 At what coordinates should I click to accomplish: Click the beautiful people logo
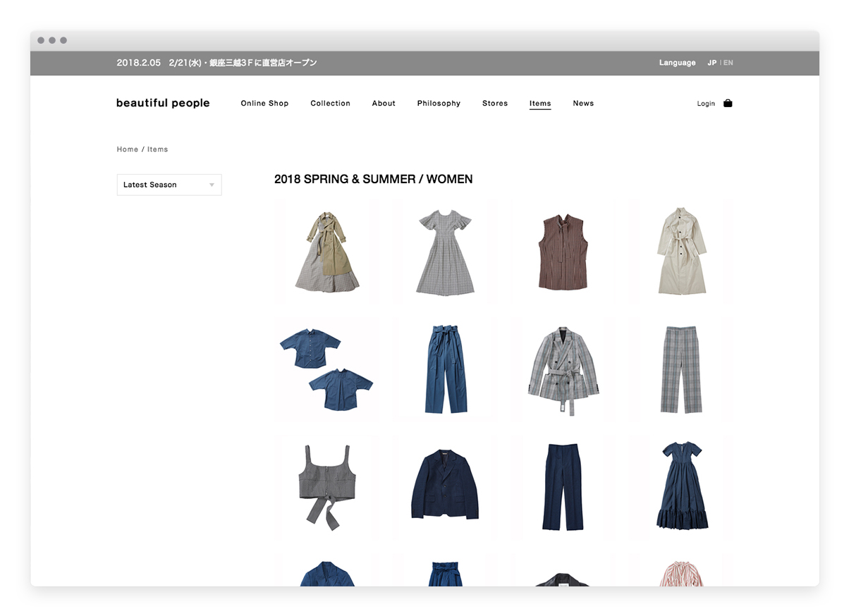pyautogui.click(x=163, y=103)
